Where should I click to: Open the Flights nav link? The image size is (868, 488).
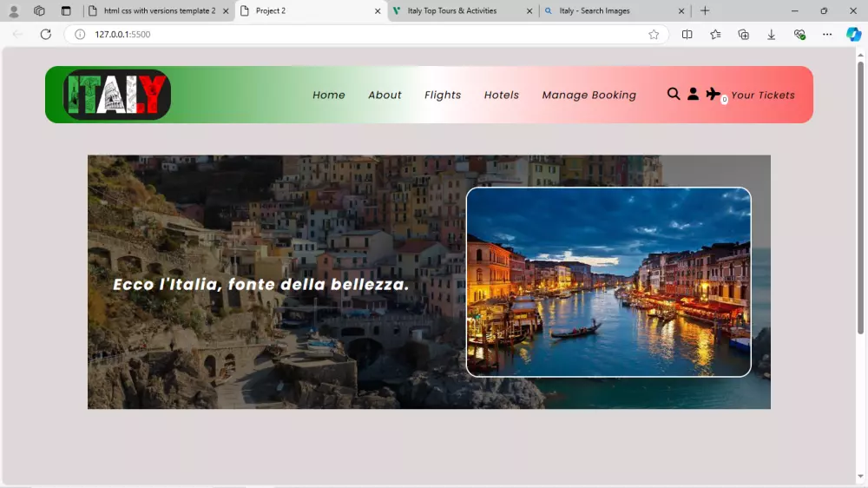443,95
